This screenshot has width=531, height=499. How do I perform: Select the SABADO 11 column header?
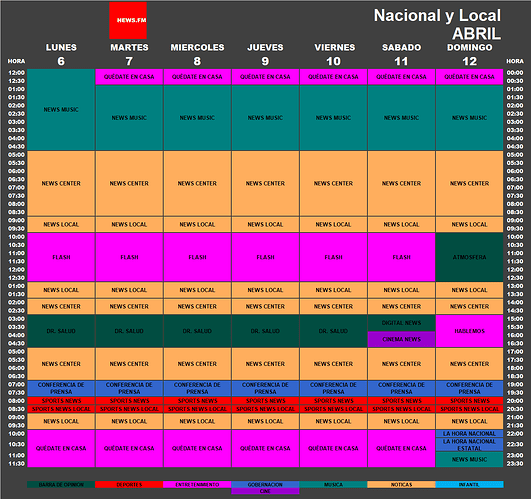pyautogui.click(x=401, y=54)
